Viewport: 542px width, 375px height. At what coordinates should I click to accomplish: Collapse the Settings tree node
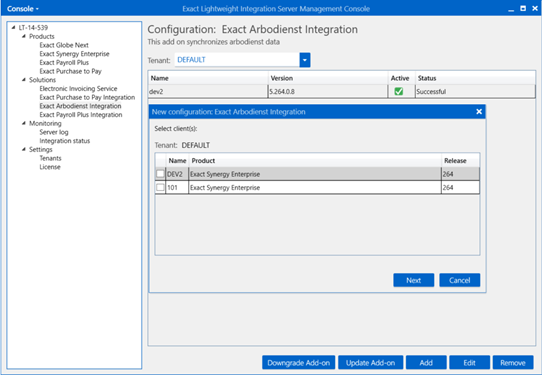(24, 149)
